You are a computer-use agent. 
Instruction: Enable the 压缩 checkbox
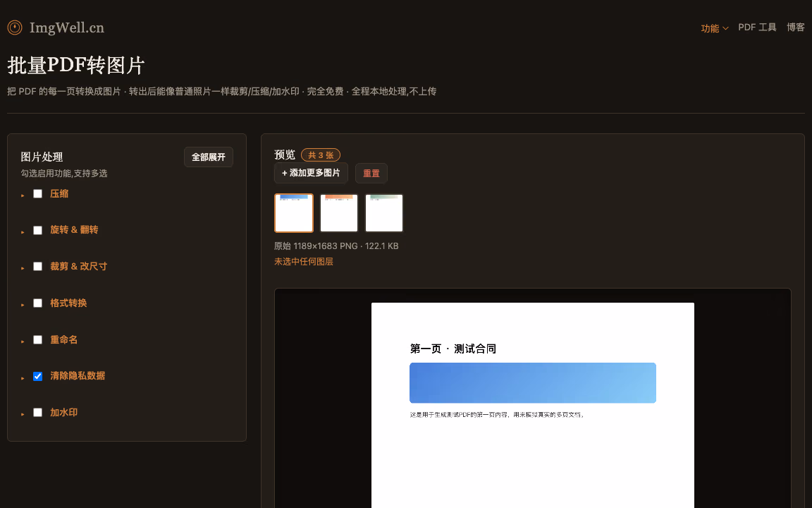tap(38, 194)
